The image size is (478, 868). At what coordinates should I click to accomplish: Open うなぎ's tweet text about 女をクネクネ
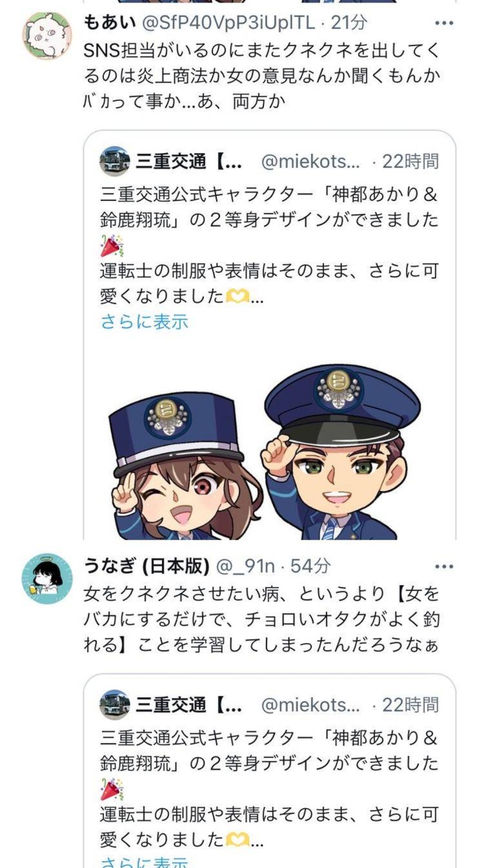click(x=262, y=619)
